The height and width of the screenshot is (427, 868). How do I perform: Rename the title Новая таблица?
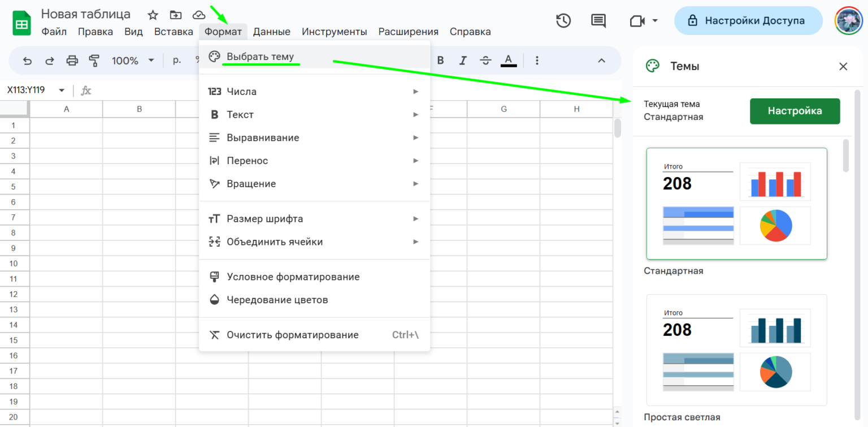pyautogui.click(x=86, y=14)
